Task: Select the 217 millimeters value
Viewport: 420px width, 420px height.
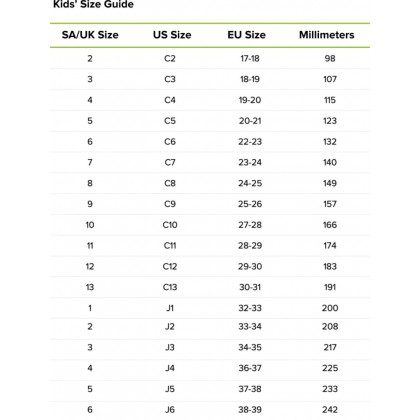Action: point(330,347)
